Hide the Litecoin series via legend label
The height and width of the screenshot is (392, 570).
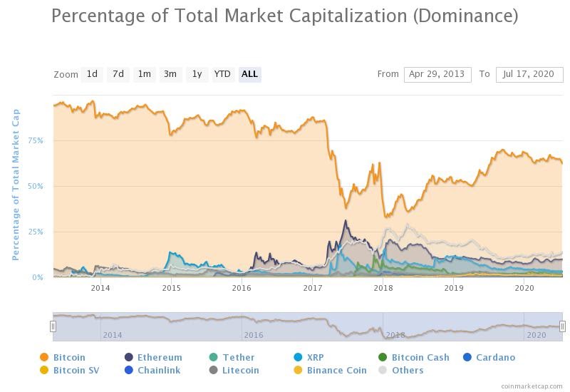pyautogui.click(x=241, y=370)
